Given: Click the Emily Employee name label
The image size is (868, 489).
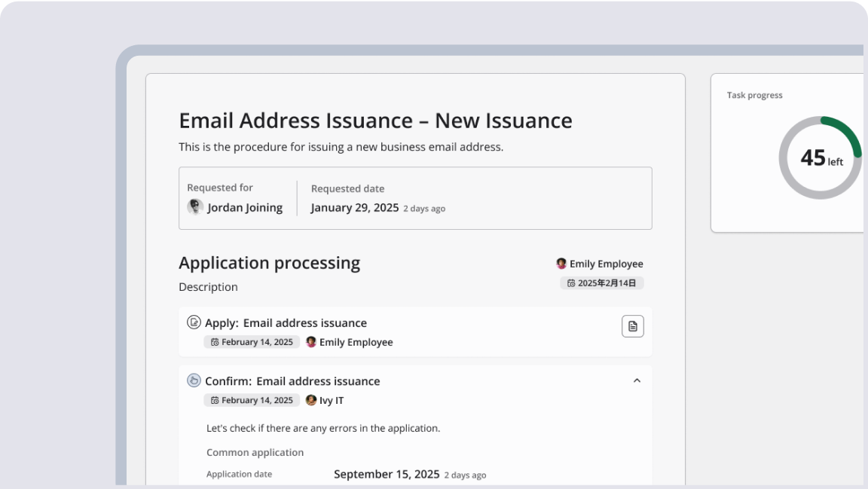Looking at the screenshot, I should [x=607, y=264].
